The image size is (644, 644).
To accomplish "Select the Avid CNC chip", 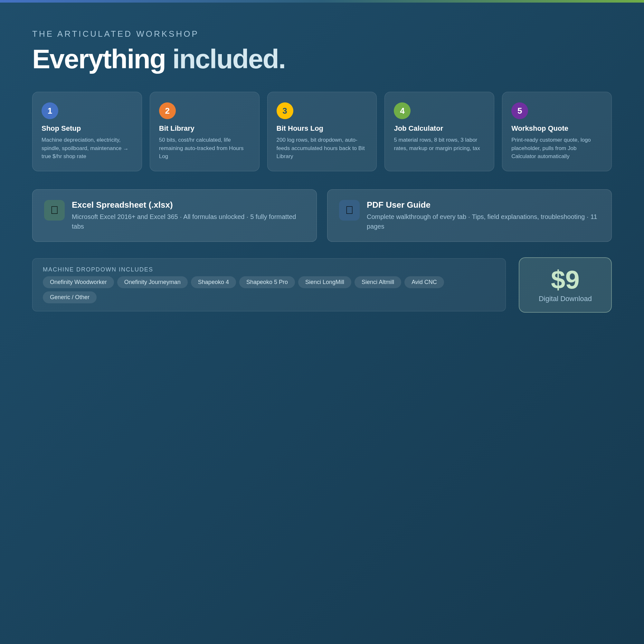I will 424,282.
